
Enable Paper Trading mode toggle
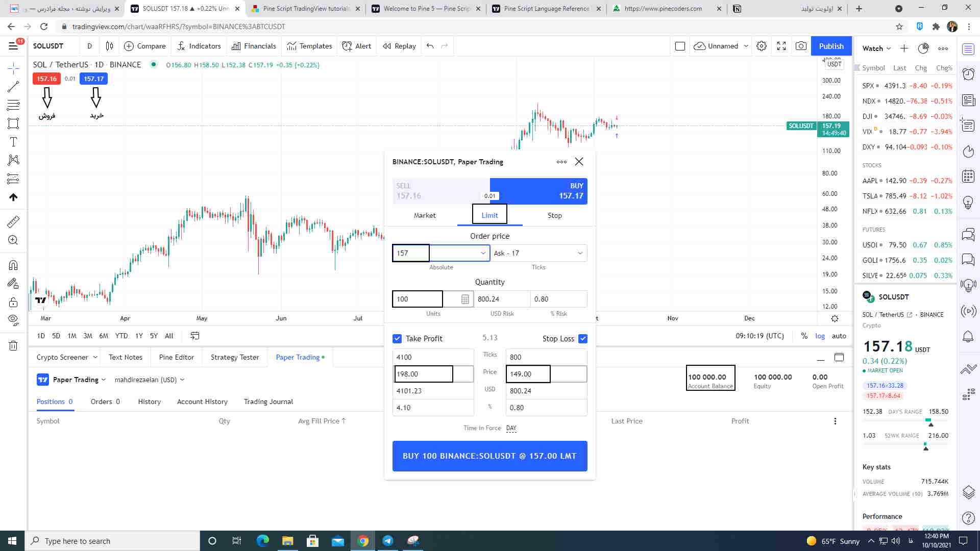tap(298, 357)
